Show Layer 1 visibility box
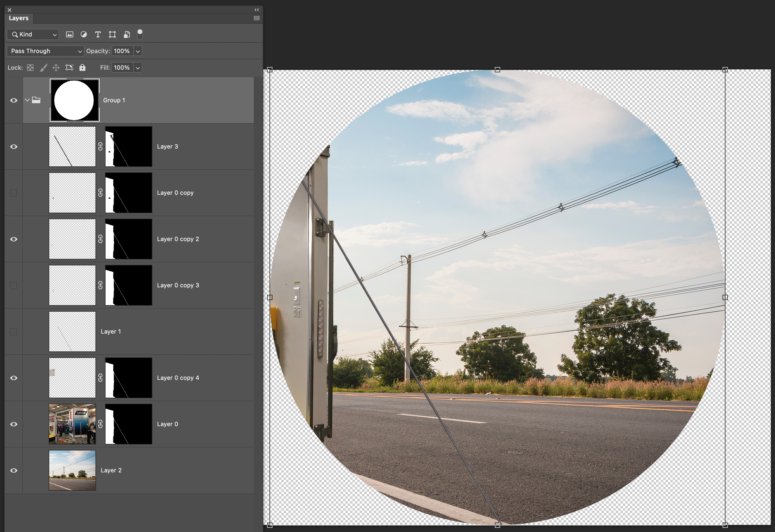 [14, 332]
